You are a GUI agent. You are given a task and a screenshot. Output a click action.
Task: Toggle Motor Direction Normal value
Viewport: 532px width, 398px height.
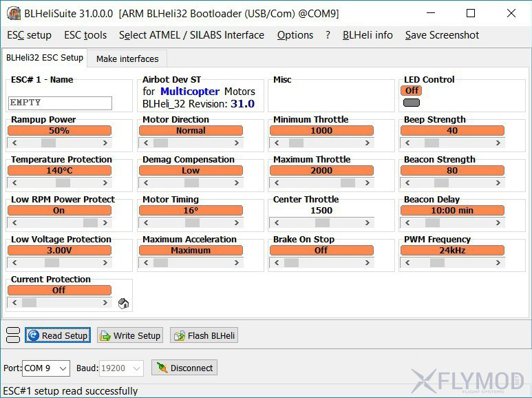tap(191, 131)
